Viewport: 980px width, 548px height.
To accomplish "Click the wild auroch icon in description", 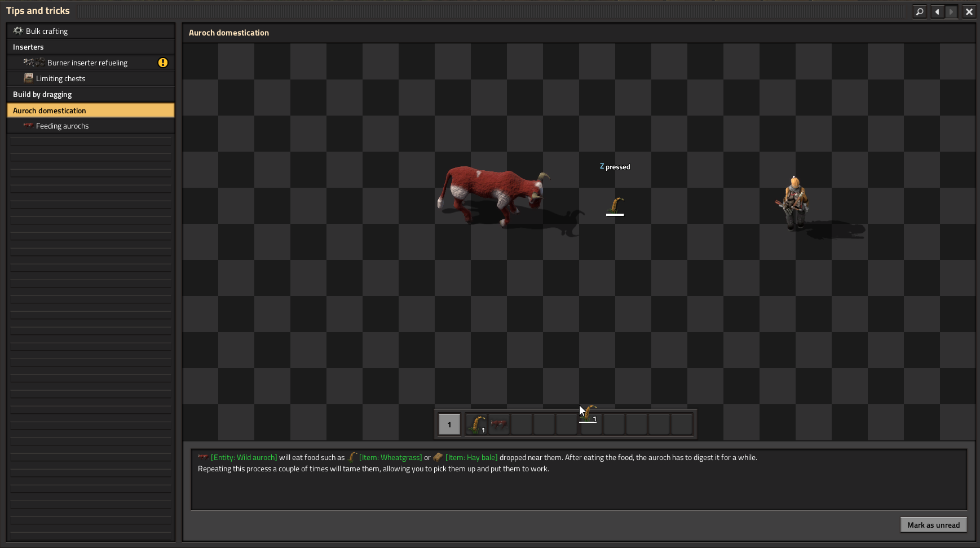I will (x=203, y=457).
